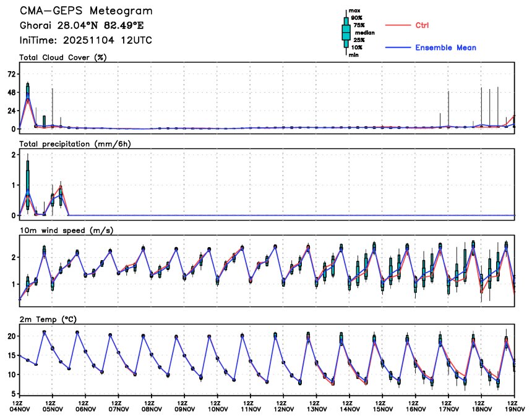Viewport: 532px width, 419px height.
Task: Click the Total Cloud Cover (%) panel title
Action: click(62, 57)
